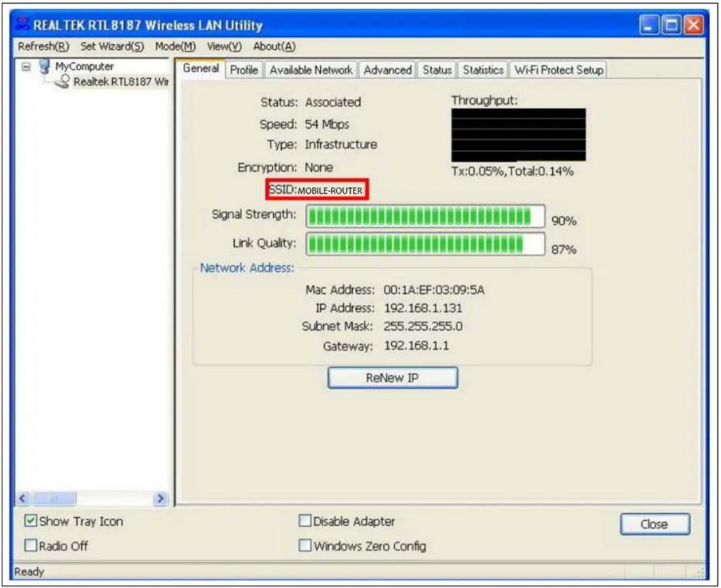Maximize the Wireless LAN Utility window
The image size is (721, 588).
671,25
